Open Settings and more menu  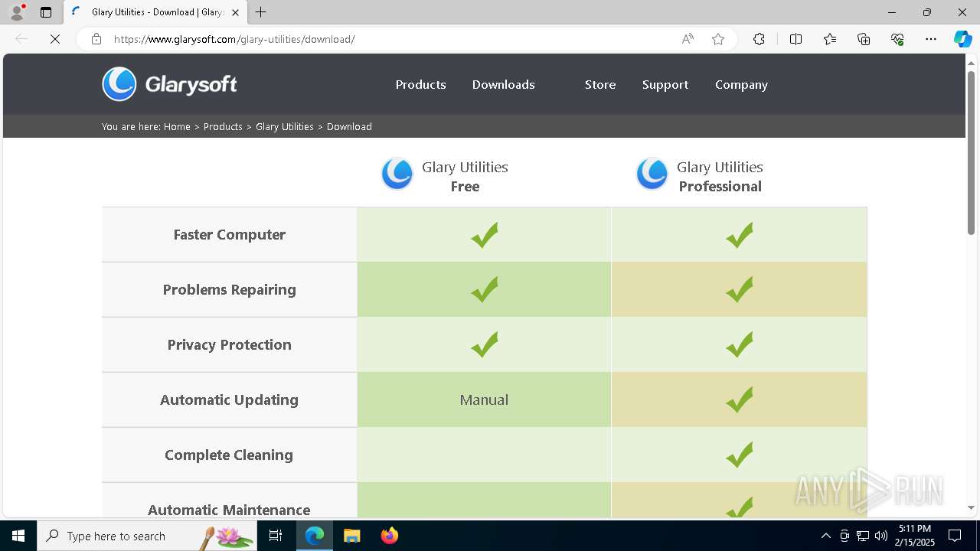tap(931, 39)
